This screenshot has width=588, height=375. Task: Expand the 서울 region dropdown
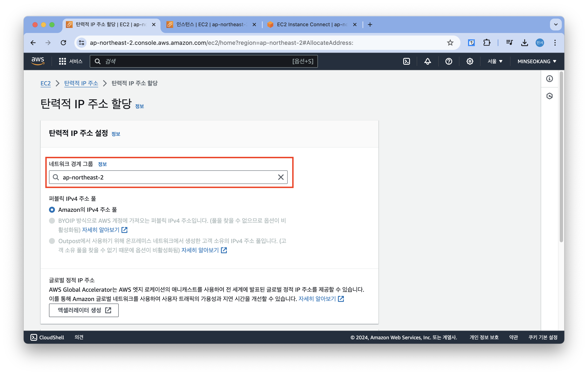(x=495, y=61)
